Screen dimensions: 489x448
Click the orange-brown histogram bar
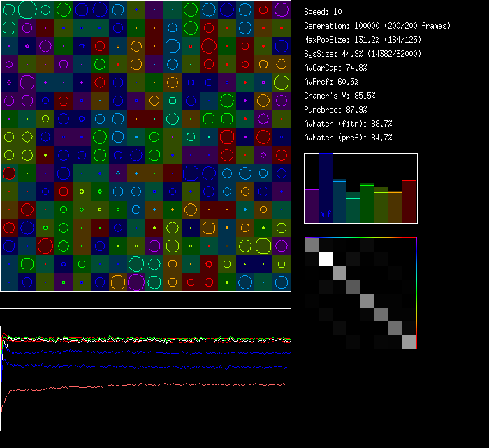coord(395,207)
